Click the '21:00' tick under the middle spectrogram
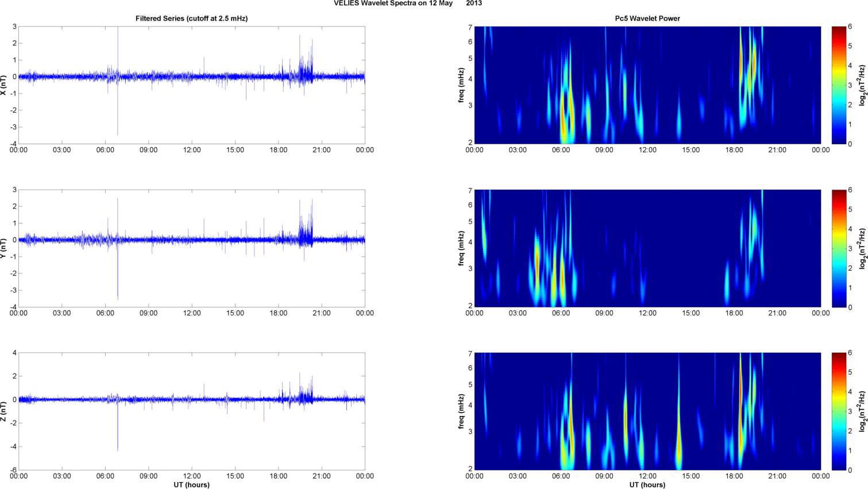The height and width of the screenshot is (489, 868). pos(777,313)
